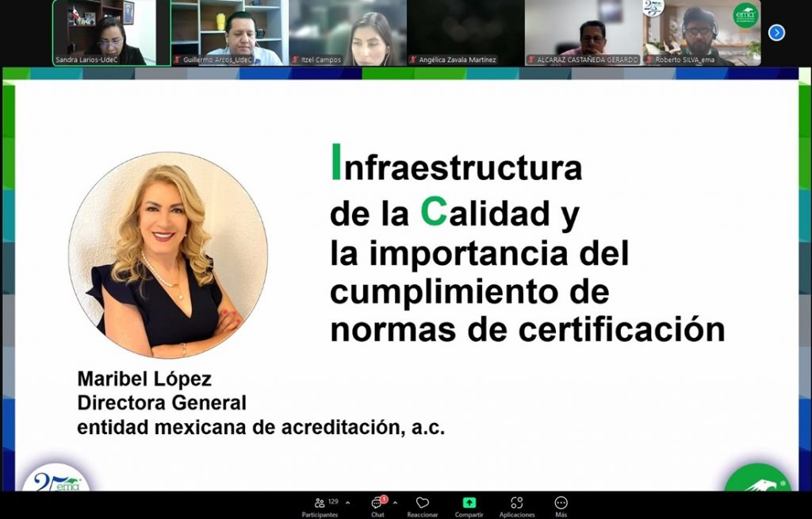The width and height of the screenshot is (812, 519).
Task: Open the Más options menu
Action: [561, 503]
